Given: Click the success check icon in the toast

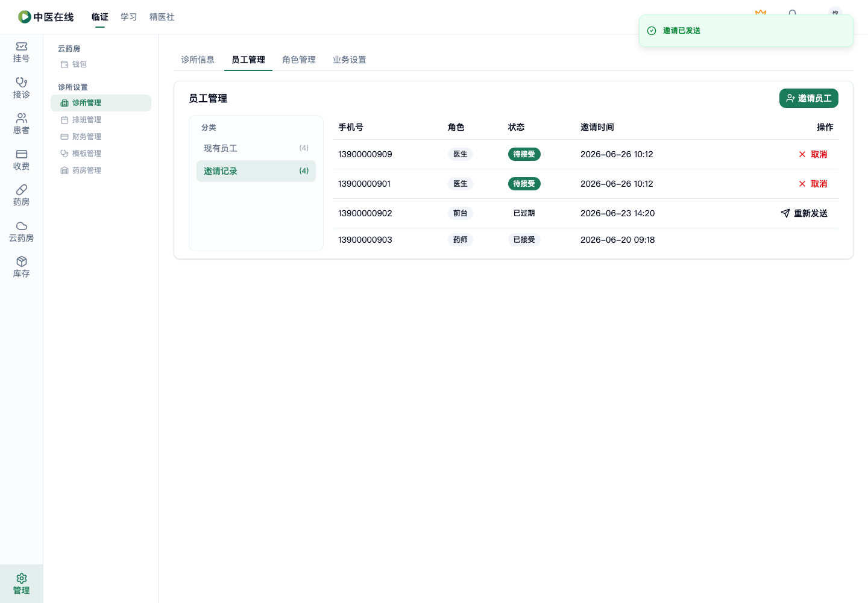Looking at the screenshot, I should pyautogui.click(x=652, y=31).
